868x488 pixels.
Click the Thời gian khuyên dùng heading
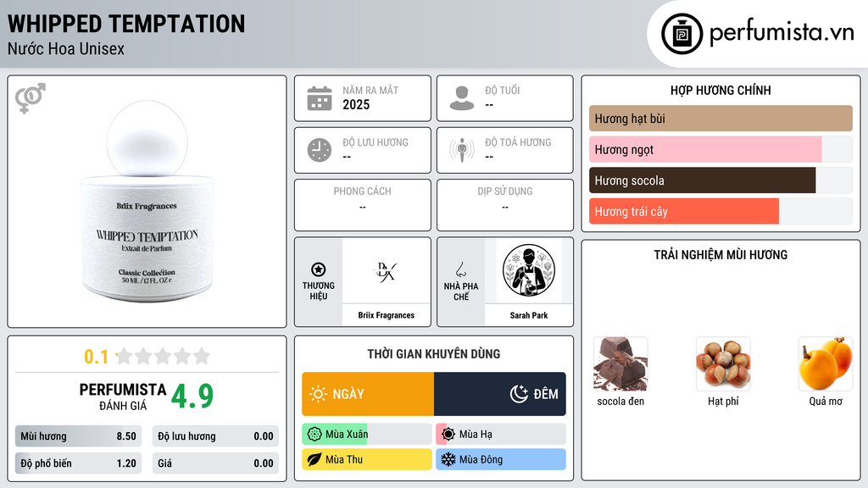[x=434, y=353]
